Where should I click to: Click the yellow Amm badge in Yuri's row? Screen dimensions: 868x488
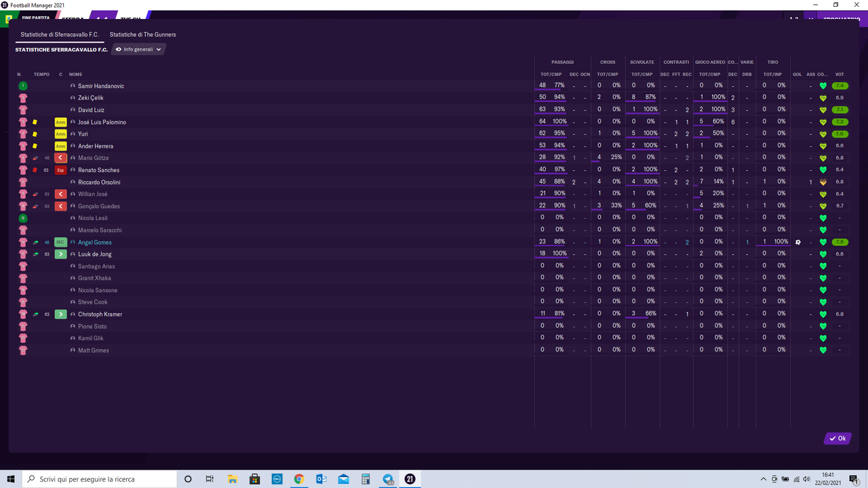click(x=61, y=134)
